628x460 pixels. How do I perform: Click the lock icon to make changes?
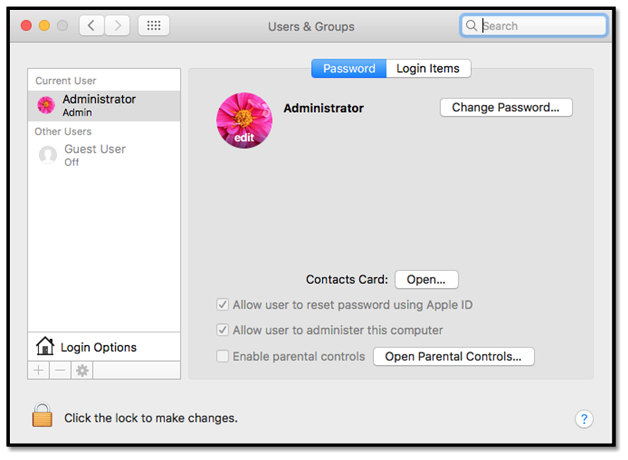[42, 417]
